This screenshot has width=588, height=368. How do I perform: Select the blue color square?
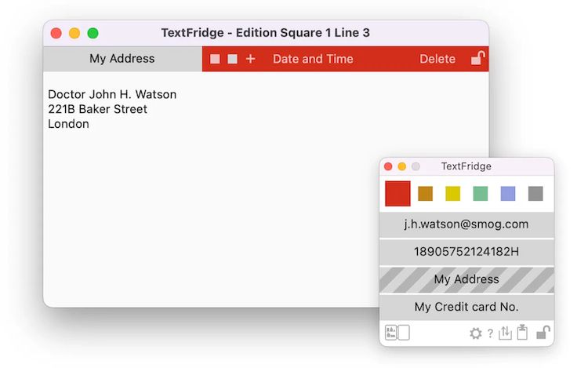(508, 194)
